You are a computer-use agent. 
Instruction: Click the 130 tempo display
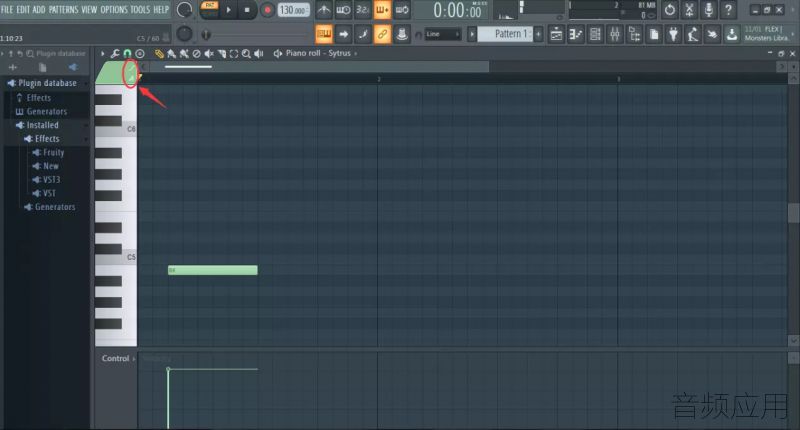point(293,10)
